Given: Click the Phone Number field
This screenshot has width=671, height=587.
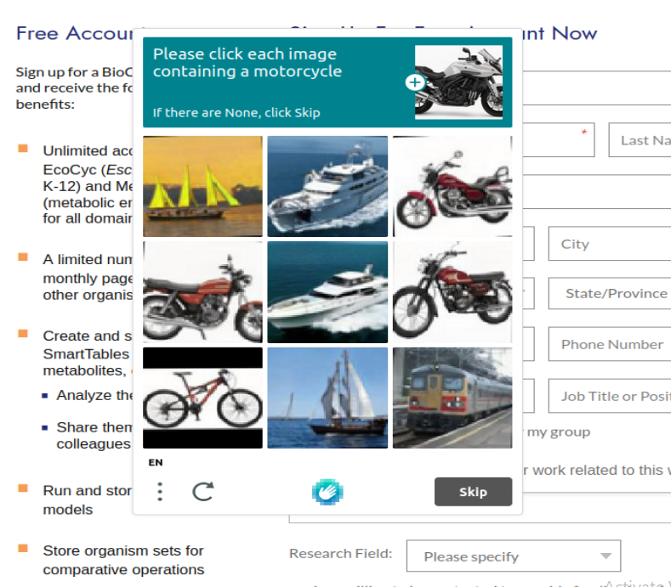Looking at the screenshot, I should click(x=609, y=344).
